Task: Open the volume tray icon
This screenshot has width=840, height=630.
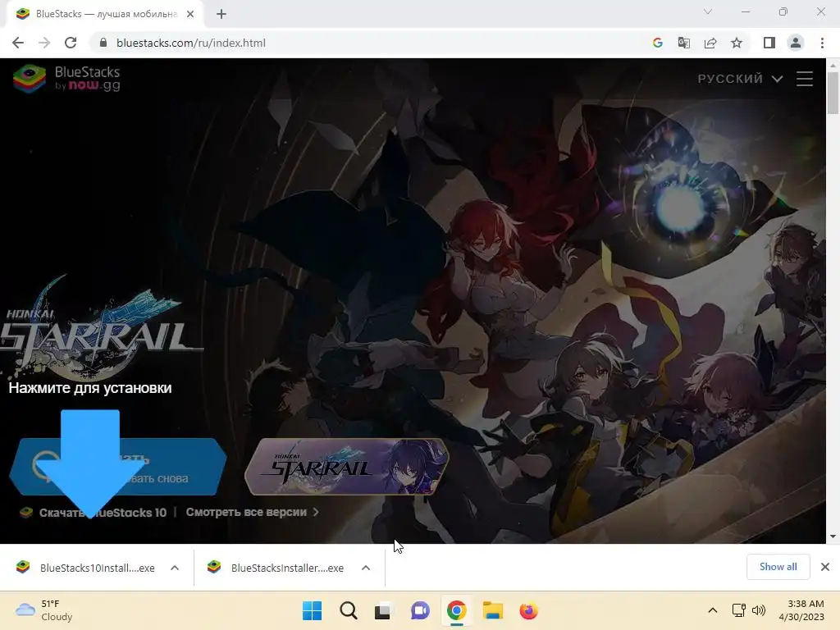Action: pos(759,610)
